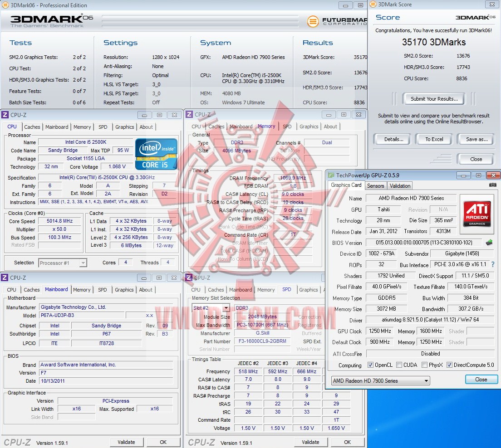Click the GPU-Z title bar app icon
This screenshot has height=448, width=501.
[x=331, y=175]
